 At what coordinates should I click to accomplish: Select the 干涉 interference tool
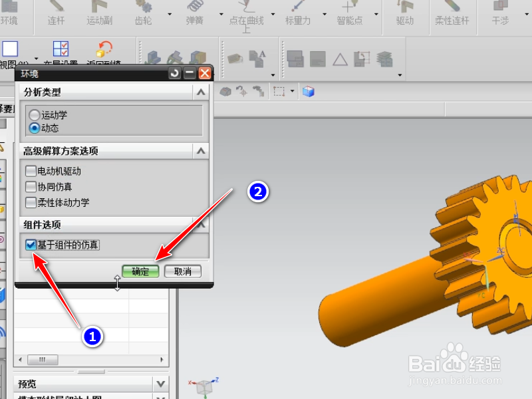click(500, 13)
